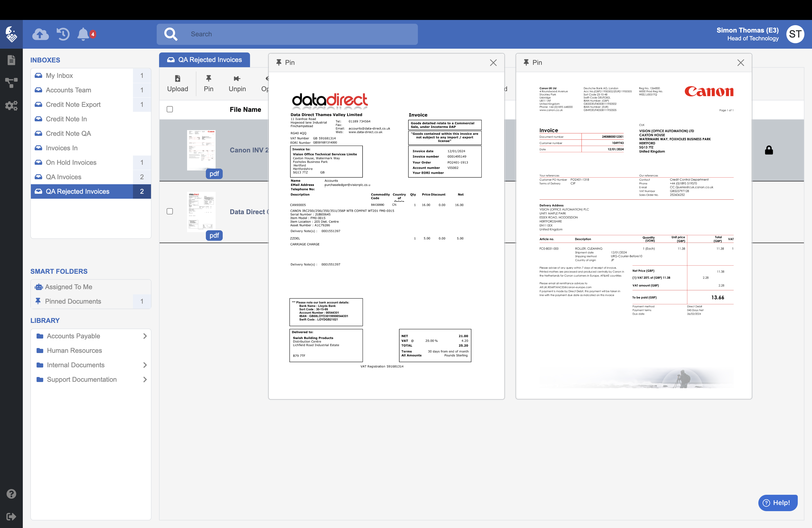Open settings gears in left sidebar
Viewport: 812px width, 528px height.
point(11,105)
